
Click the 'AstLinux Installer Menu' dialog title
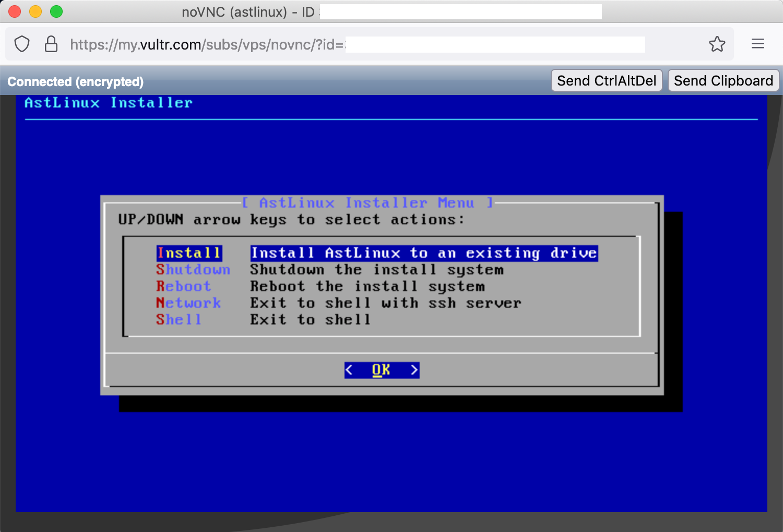pyautogui.click(x=367, y=203)
